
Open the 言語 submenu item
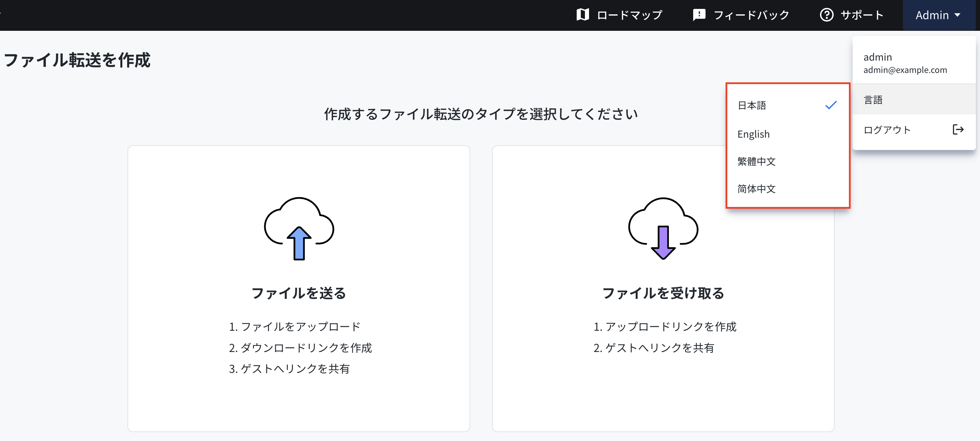[914, 100]
